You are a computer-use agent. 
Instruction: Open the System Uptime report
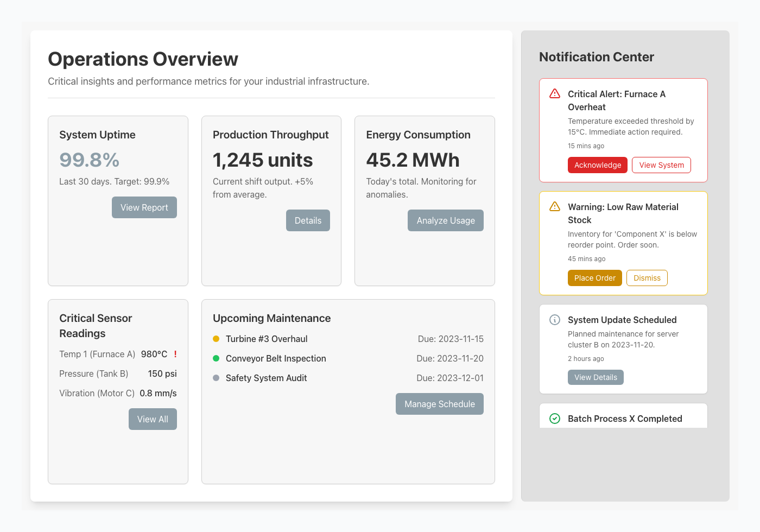(x=144, y=207)
